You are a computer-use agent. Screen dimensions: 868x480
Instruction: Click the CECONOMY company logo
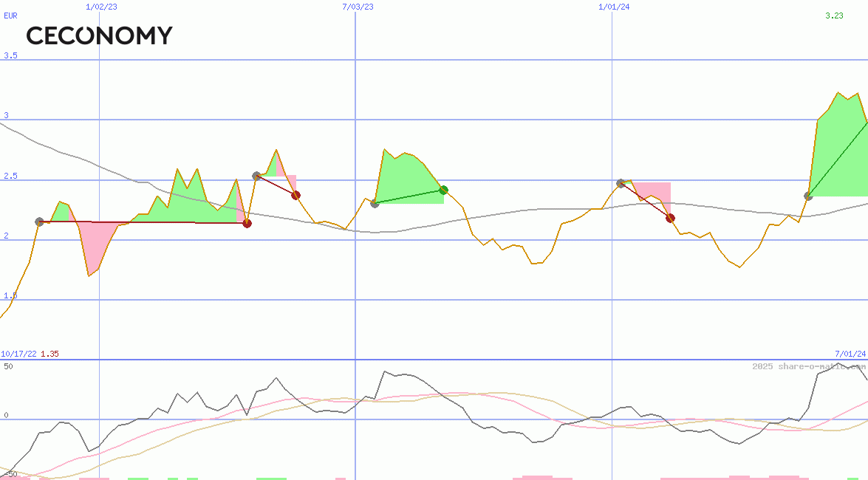click(99, 35)
